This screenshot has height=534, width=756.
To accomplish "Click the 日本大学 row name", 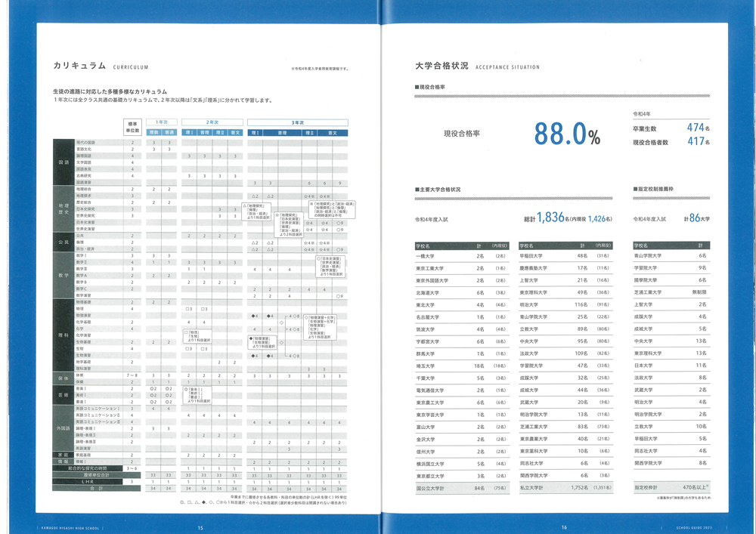I will point(643,366).
